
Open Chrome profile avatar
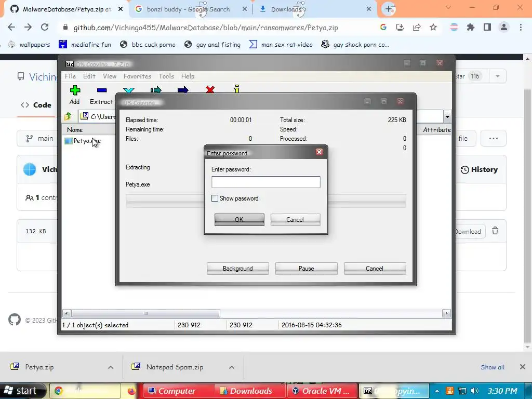504,28
